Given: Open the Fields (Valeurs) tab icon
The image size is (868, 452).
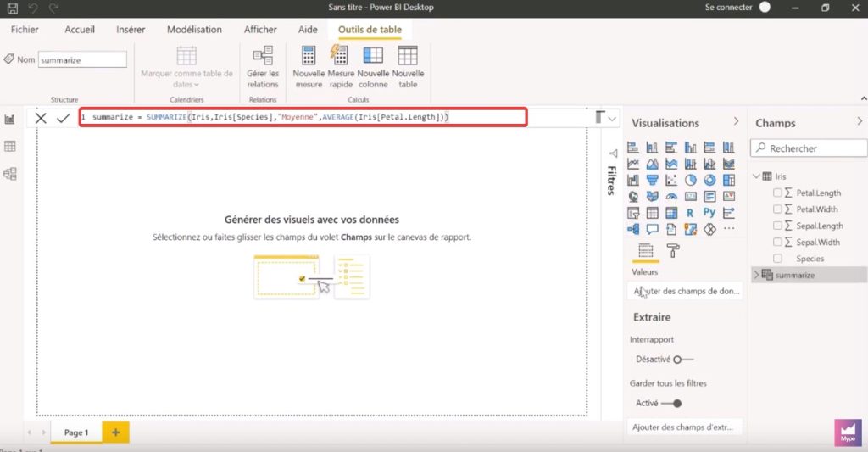Looking at the screenshot, I should coord(645,251).
